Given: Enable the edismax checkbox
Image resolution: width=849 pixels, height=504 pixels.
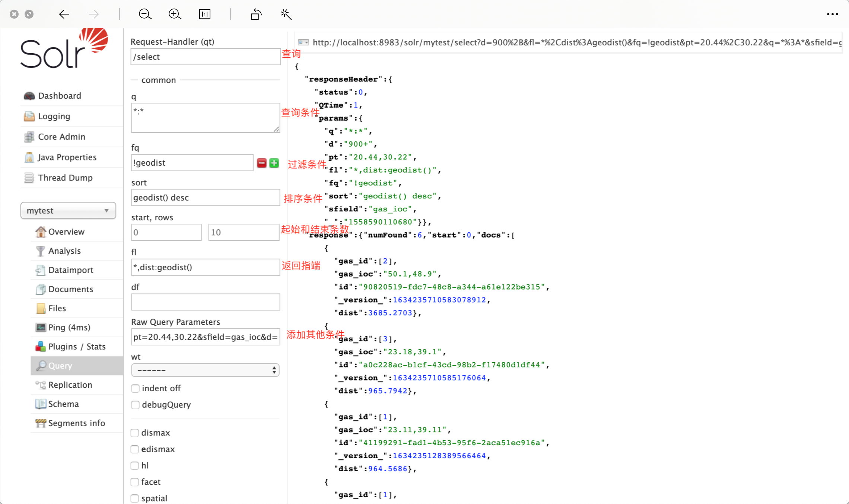Looking at the screenshot, I should coord(134,449).
